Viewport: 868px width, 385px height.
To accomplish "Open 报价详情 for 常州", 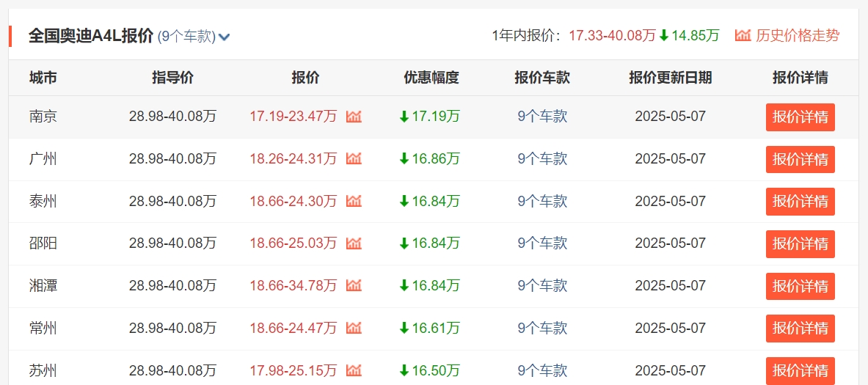I will coord(800,329).
